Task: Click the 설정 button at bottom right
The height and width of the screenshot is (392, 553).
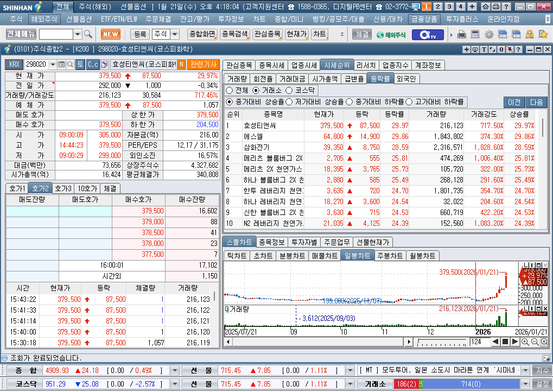Action: pos(543,384)
